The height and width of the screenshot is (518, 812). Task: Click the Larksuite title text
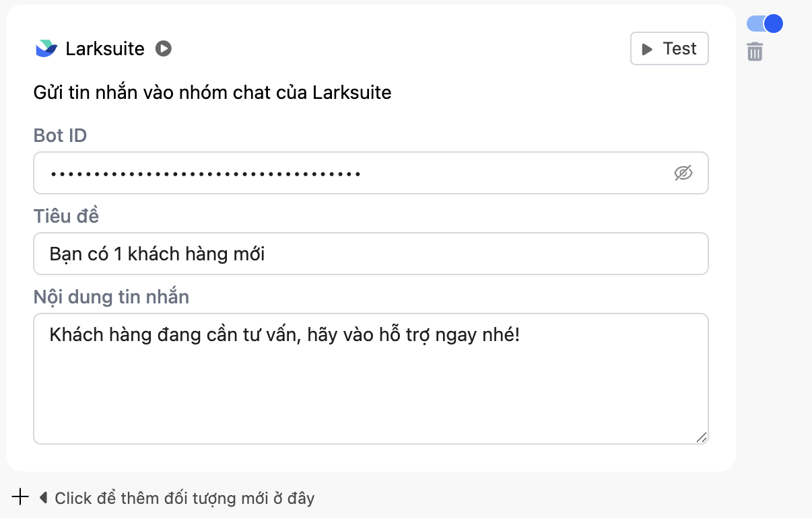(105, 49)
